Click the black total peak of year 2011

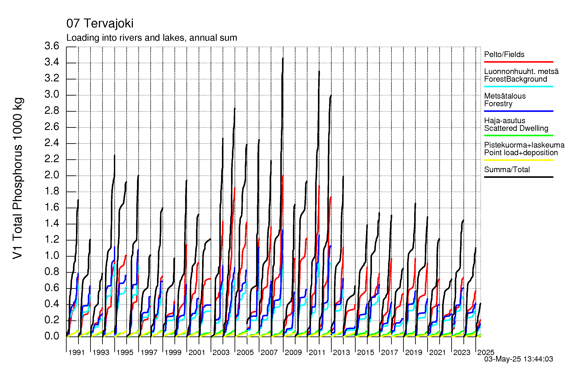(x=319, y=72)
